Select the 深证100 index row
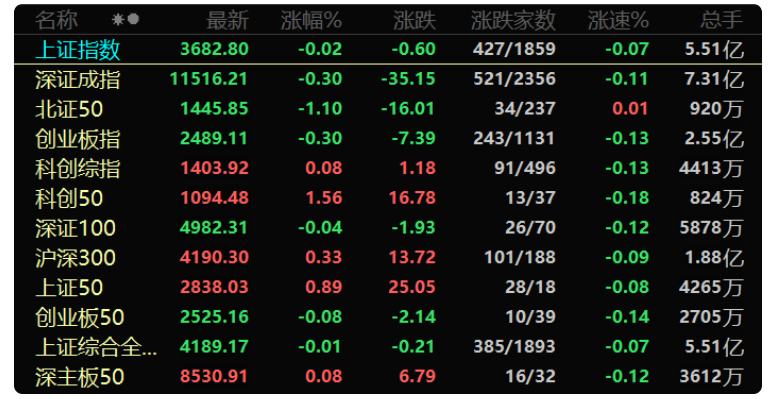Viewport: 774px width, 399px height. coord(387,228)
